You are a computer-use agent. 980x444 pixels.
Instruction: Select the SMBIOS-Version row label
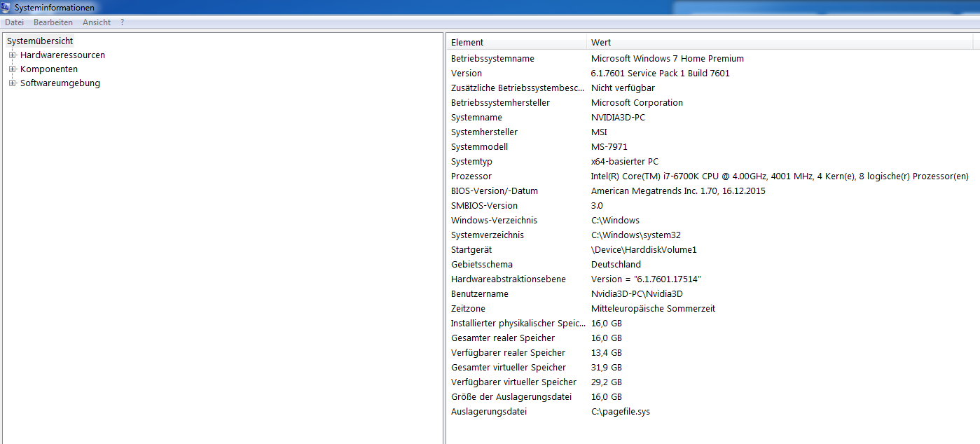[484, 206]
